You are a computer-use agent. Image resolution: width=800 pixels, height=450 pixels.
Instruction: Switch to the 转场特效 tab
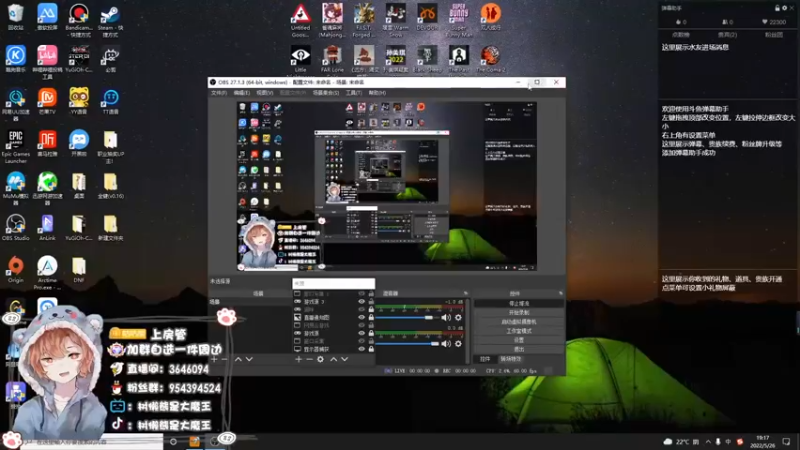tap(510, 359)
